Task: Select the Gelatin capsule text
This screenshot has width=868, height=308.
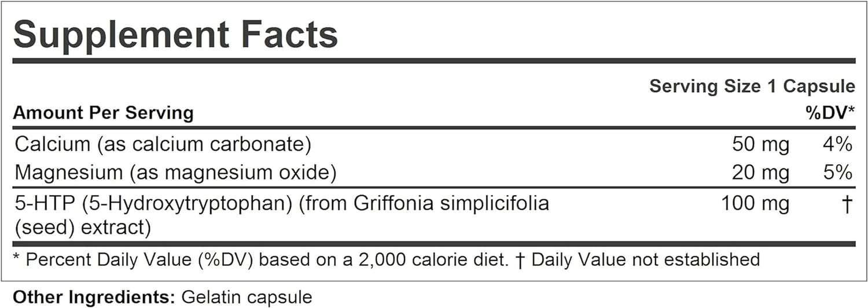Action: click(247, 298)
